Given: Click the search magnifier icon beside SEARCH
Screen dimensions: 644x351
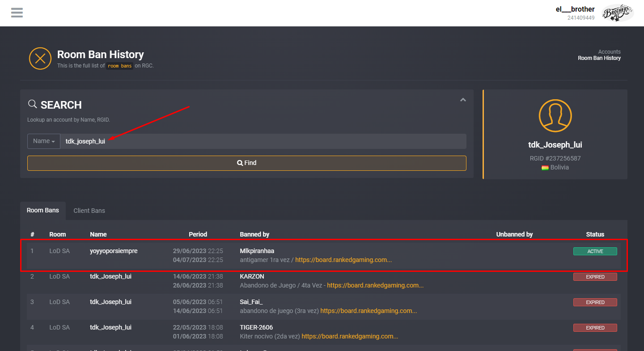Looking at the screenshot, I should (x=32, y=104).
